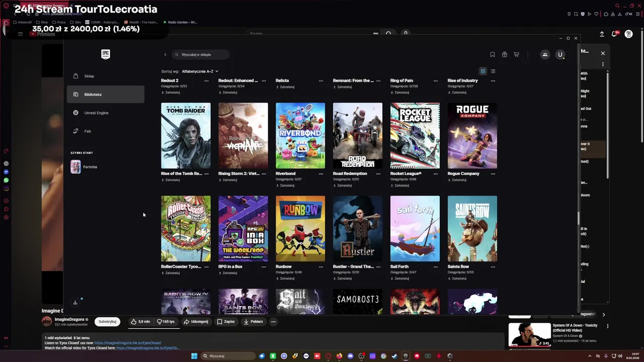Image resolution: width=644 pixels, height=362 pixels.
Task: Click Zainstaluj under Road Redemption
Action: (342, 185)
